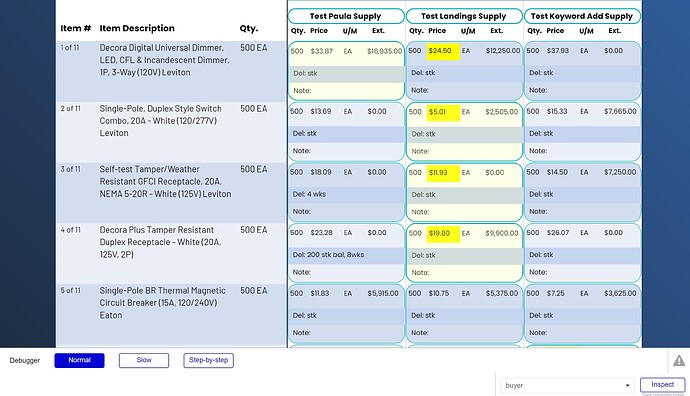The image size is (690, 396).
Task: Click extended total $7,250.00
Action: pyautogui.click(x=620, y=172)
